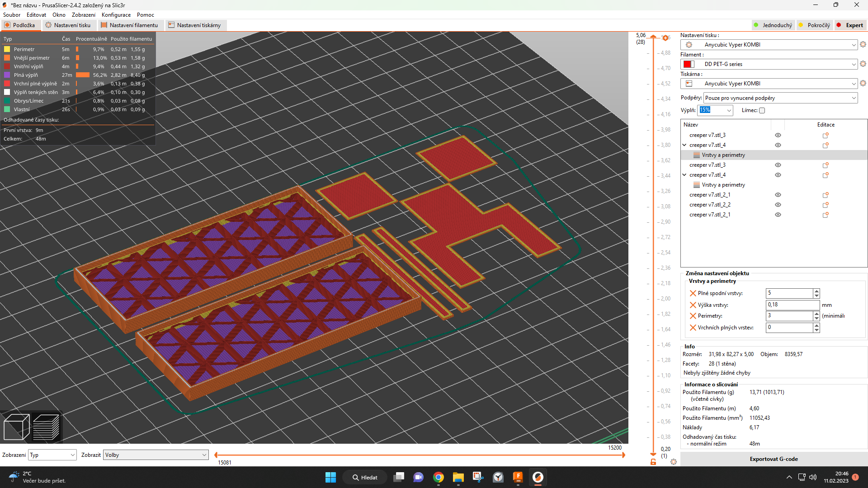Open Zobrazit Volby dropdown
This screenshot has height=488, width=868.
156,455
